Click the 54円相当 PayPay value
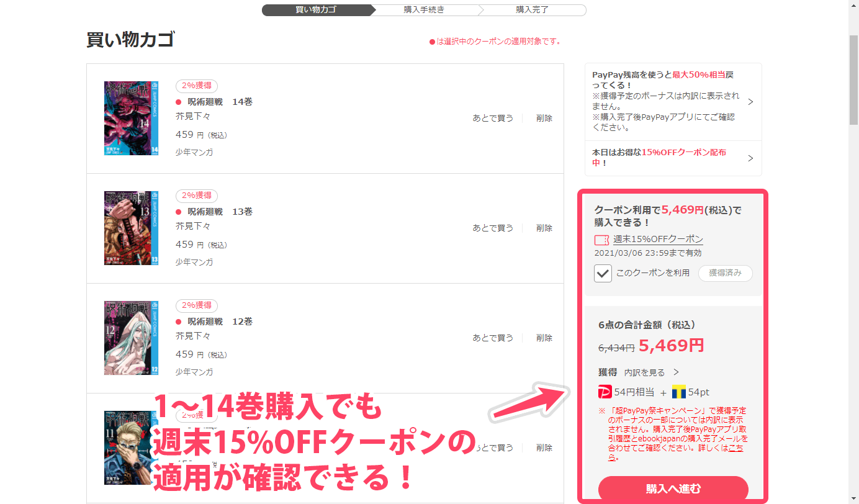859x504 pixels. click(634, 392)
